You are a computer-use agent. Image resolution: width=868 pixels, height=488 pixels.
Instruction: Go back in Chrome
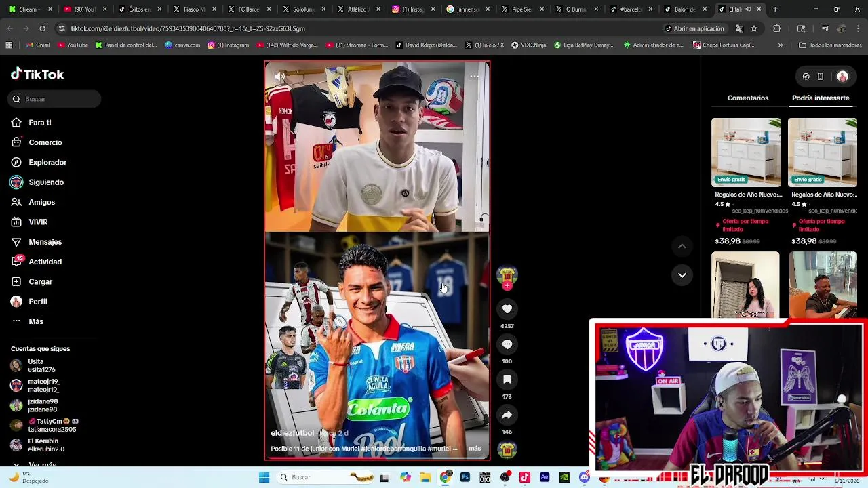coord(10,28)
